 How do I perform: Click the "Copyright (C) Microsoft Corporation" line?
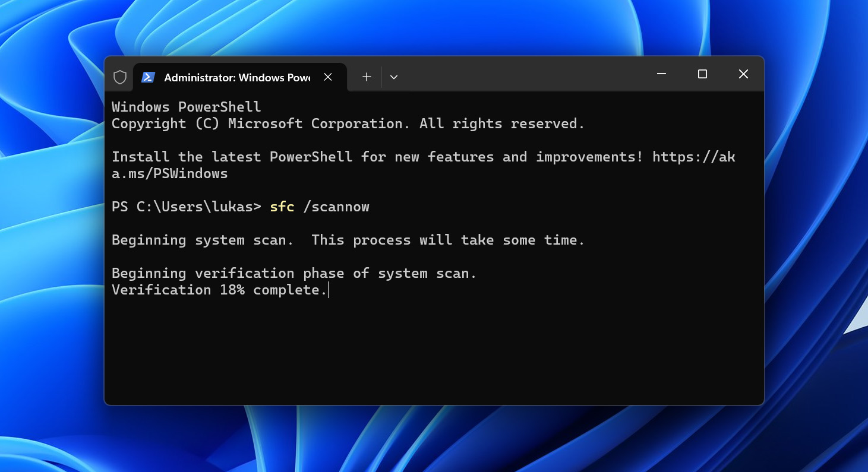(x=348, y=123)
